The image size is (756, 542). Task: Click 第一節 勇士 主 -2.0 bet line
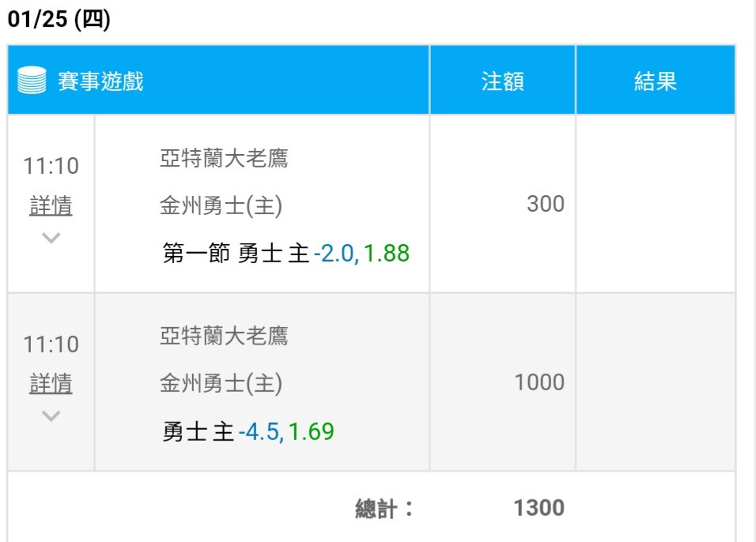click(x=286, y=254)
